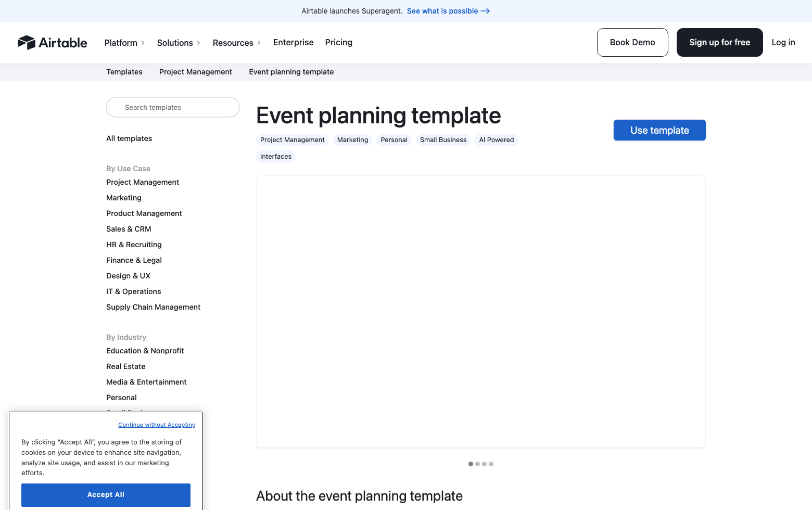812x510 pixels.
Task: Open the Log in link
Action: pyautogui.click(x=783, y=42)
